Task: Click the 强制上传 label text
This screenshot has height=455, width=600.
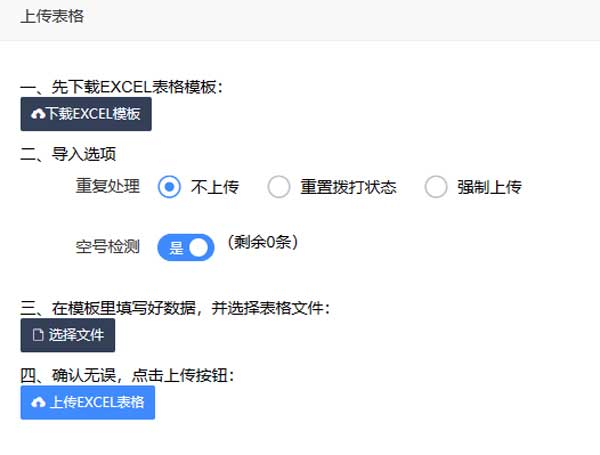Action: (489, 187)
